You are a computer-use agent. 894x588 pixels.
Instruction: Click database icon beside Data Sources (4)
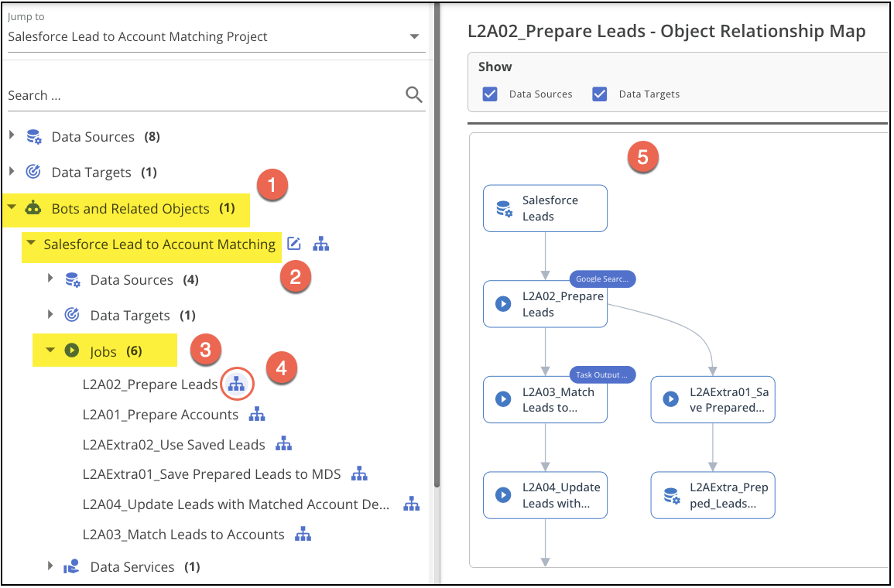pyautogui.click(x=73, y=280)
